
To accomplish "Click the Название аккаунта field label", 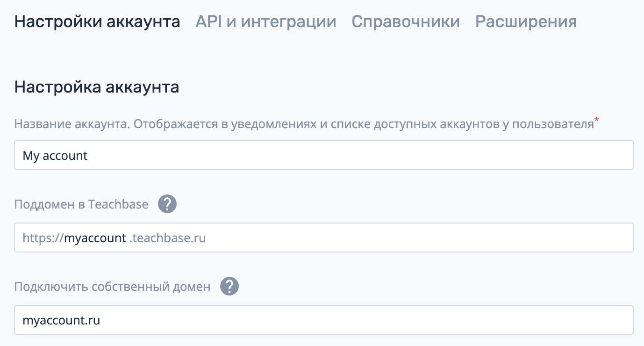I will tap(304, 124).
